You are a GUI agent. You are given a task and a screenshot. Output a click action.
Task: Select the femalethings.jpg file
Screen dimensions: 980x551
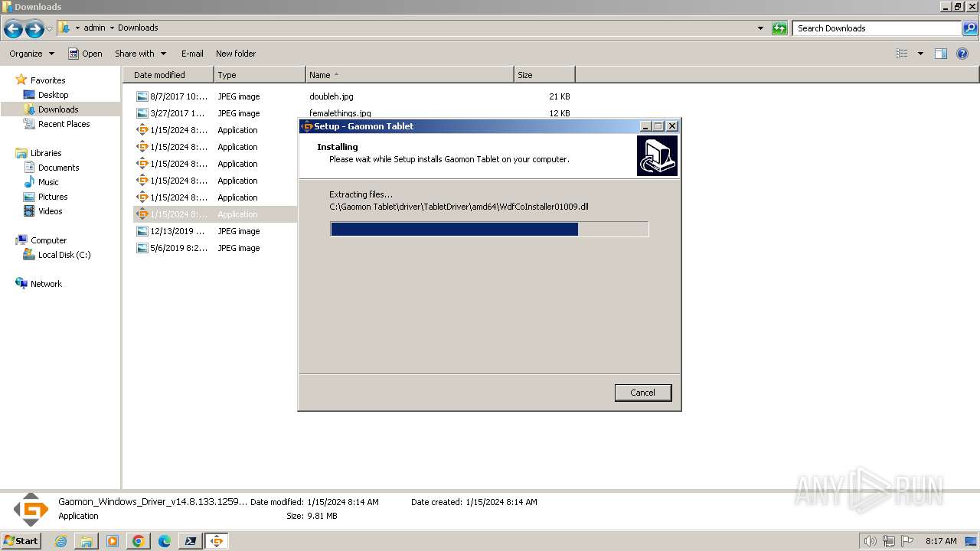(340, 113)
